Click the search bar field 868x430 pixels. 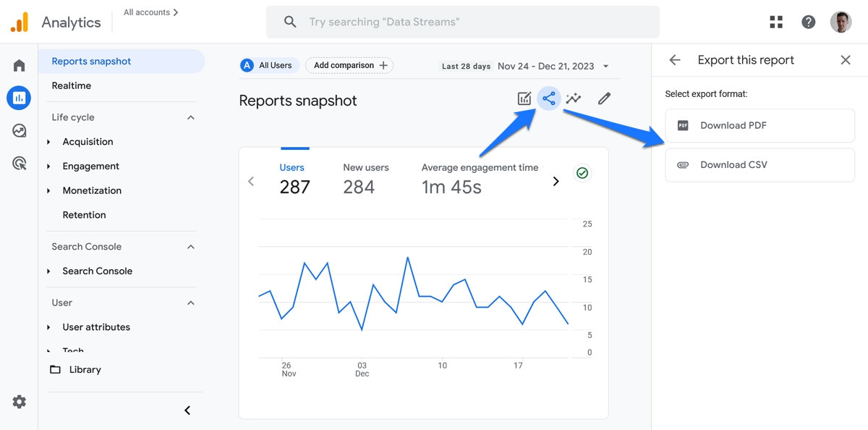click(x=463, y=22)
